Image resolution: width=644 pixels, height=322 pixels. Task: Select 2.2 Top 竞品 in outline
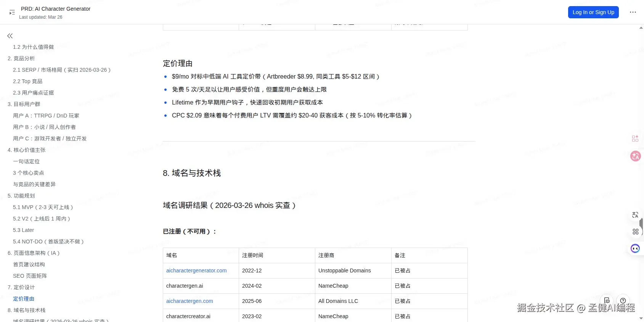[28, 81]
